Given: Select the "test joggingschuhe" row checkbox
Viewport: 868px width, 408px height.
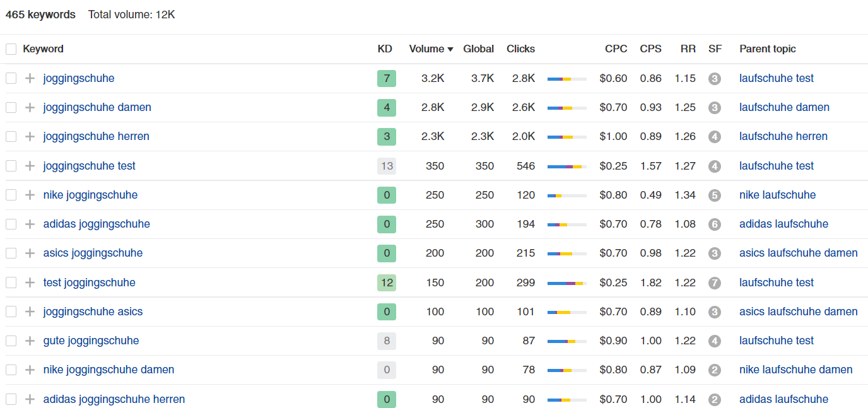Looking at the screenshot, I should [x=10, y=283].
